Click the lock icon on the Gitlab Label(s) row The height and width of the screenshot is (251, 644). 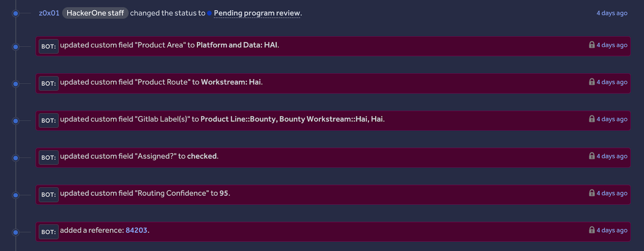pyautogui.click(x=592, y=119)
